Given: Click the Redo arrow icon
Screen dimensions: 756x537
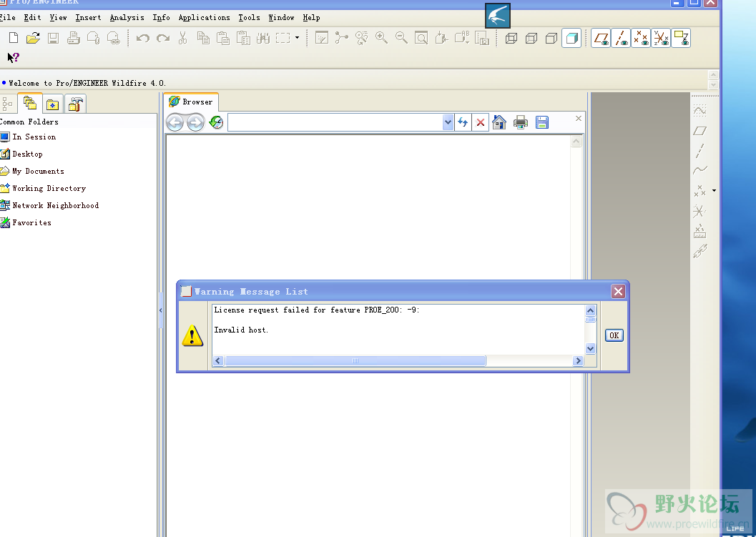Looking at the screenshot, I should tap(163, 38).
